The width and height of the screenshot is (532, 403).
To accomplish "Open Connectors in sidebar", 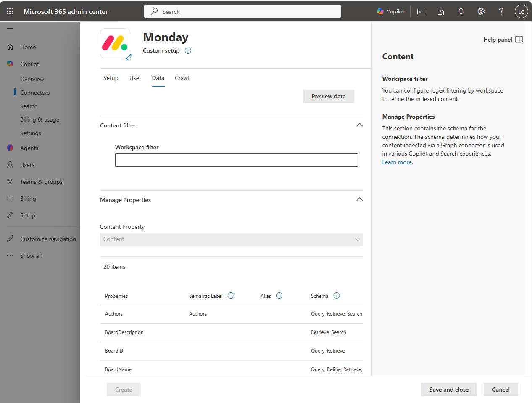I will 35,93.
